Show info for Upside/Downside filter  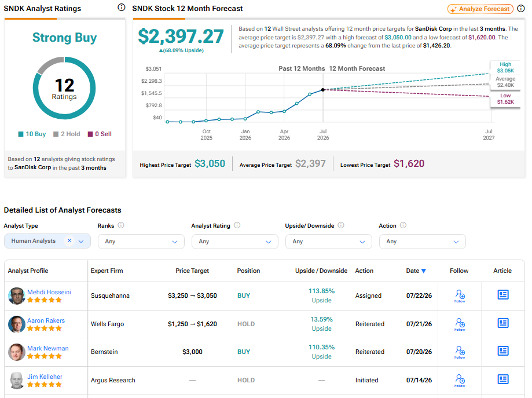coord(341,225)
